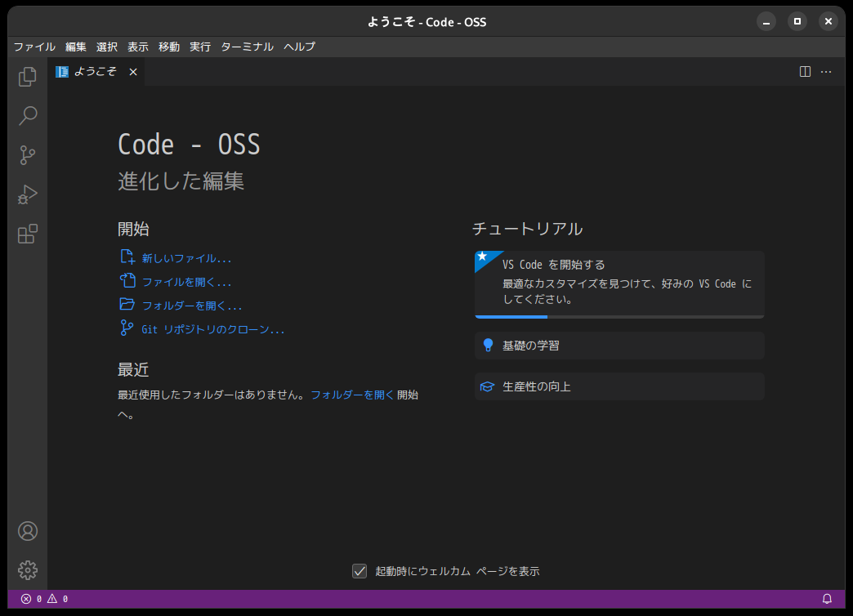Viewport: 853px width, 616px height.
Task: Open the ヘルプ menu
Action: tap(299, 47)
